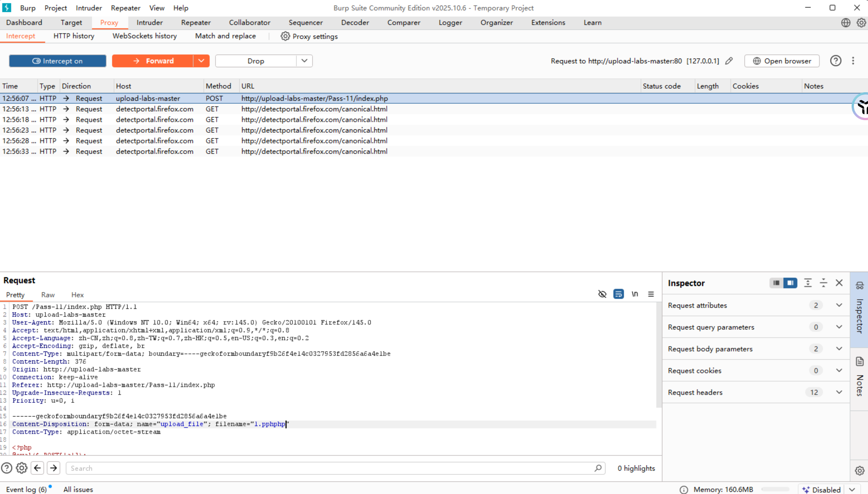Click the pencil icon to edit the request target
Viewport: 868px width, 494px height.
pyautogui.click(x=729, y=61)
